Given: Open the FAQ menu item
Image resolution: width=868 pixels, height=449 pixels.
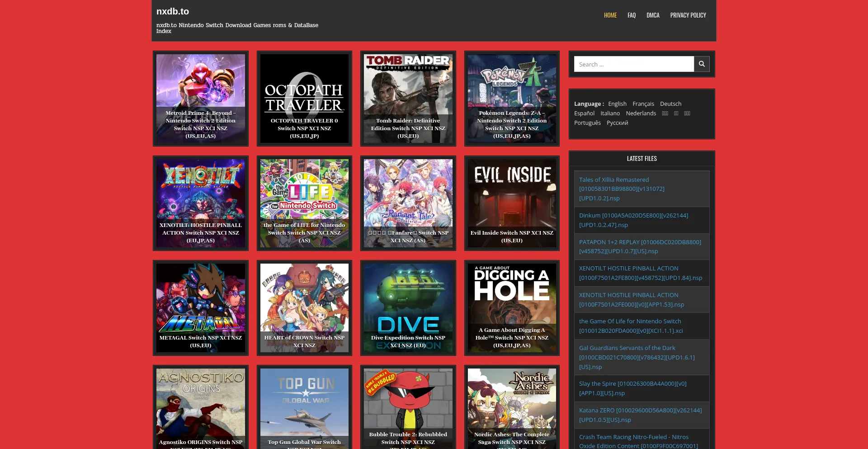Looking at the screenshot, I should (632, 15).
